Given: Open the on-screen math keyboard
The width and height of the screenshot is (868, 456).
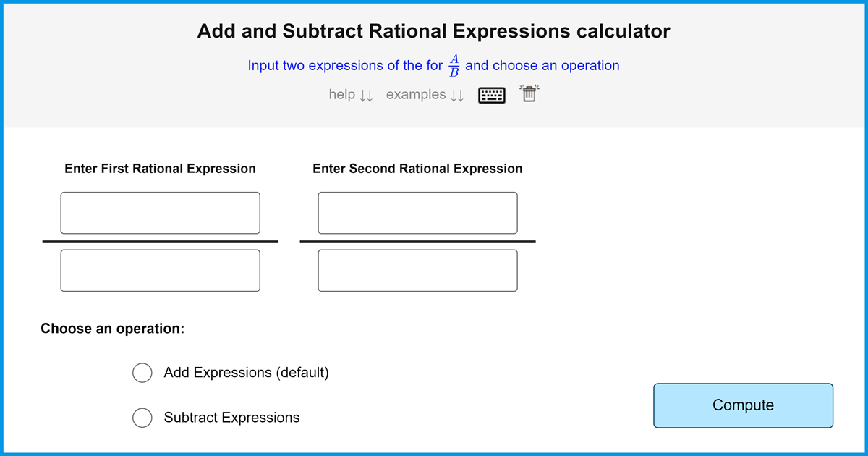Looking at the screenshot, I should pyautogui.click(x=492, y=95).
